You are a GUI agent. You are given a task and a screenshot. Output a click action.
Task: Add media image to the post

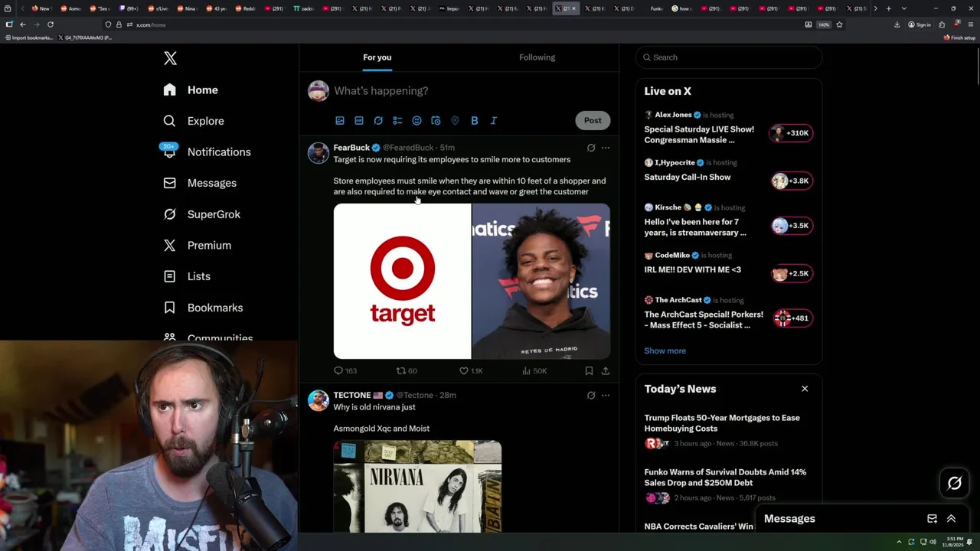pyautogui.click(x=340, y=120)
